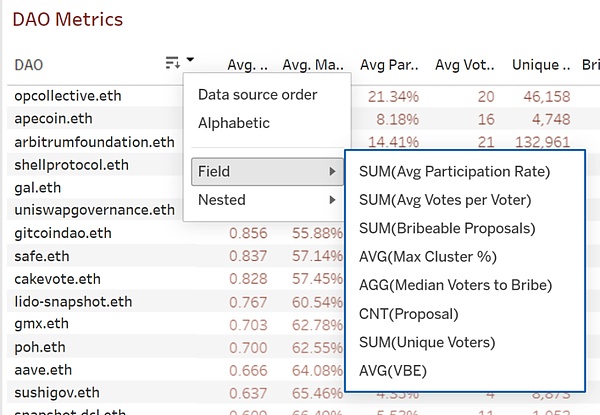Select the gitcoindao.eth row label

pos(63,233)
